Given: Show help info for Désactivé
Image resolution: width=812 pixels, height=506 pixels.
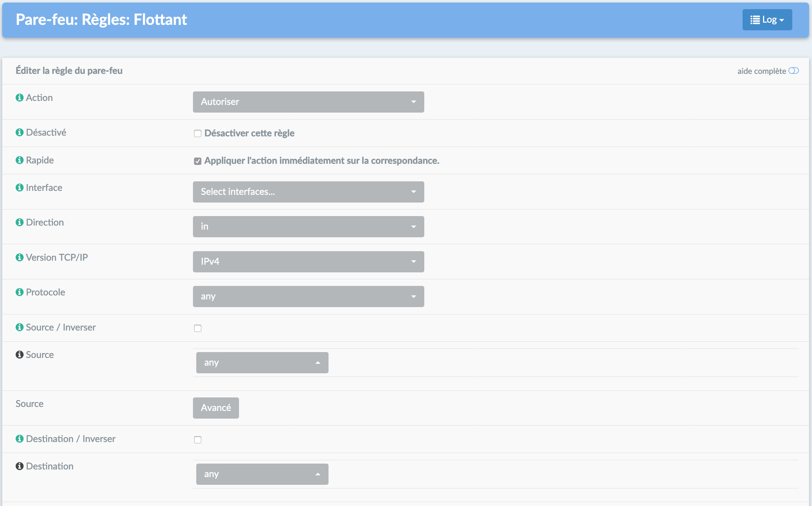Looking at the screenshot, I should (x=20, y=132).
